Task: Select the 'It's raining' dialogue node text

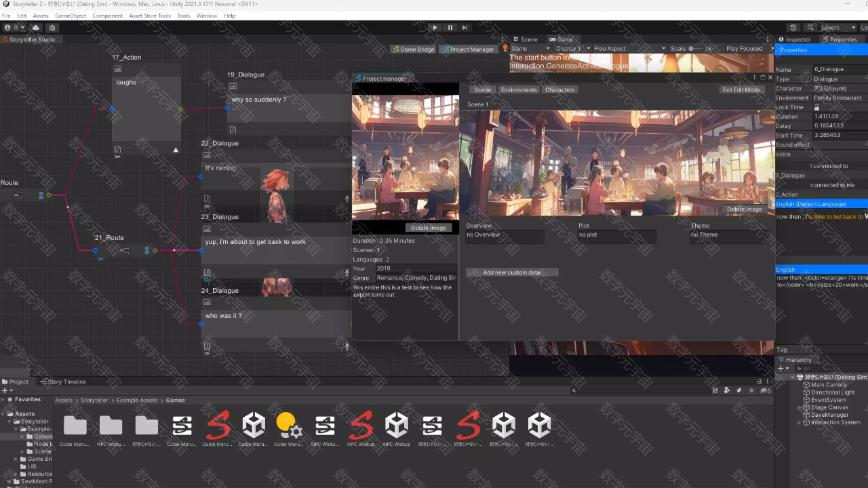Action: tap(220, 168)
